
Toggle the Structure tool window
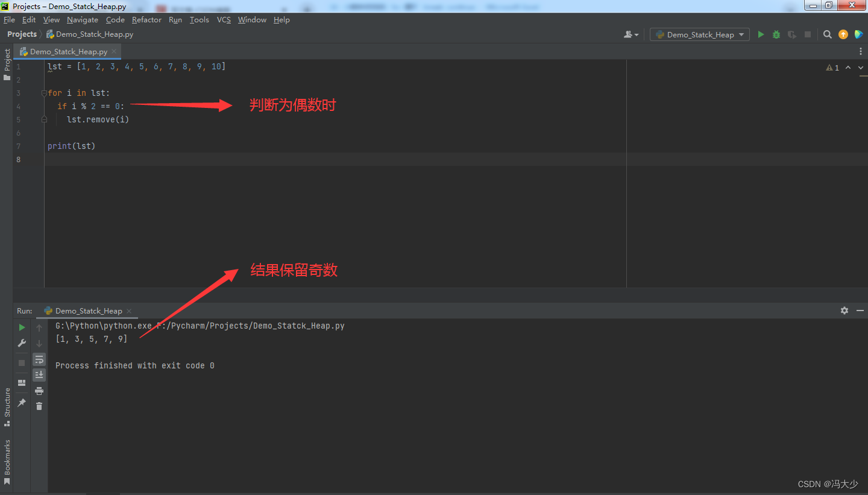click(x=7, y=407)
